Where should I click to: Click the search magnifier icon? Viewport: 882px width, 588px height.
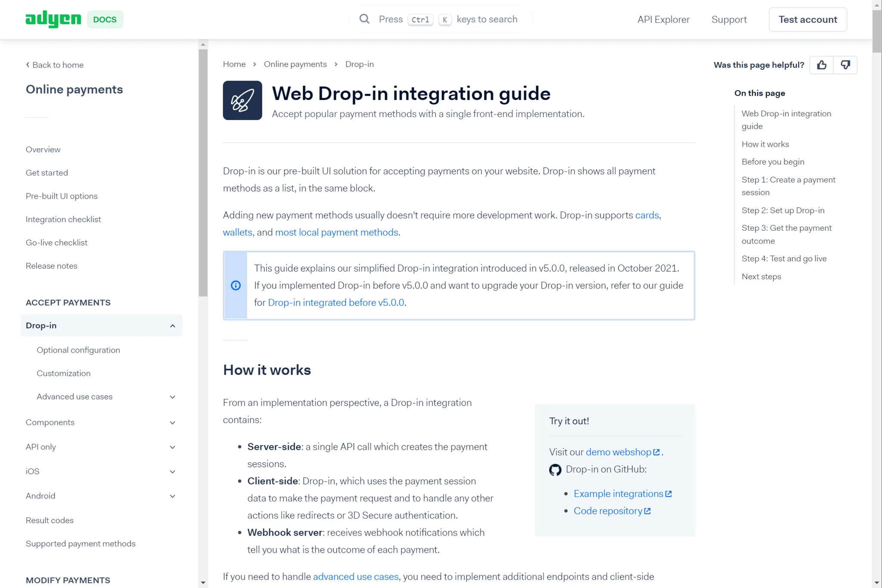[x=364, y=19]
